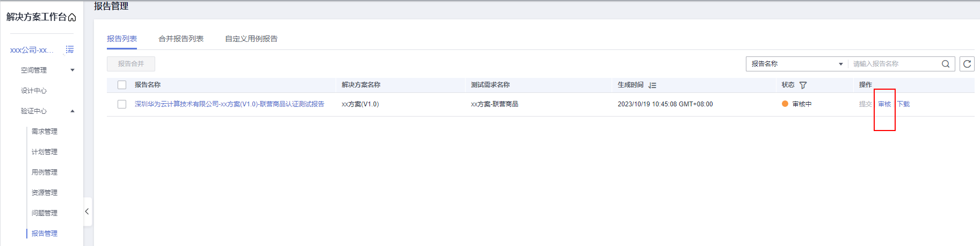Click the 提交 action link

(x=865, y=104)
